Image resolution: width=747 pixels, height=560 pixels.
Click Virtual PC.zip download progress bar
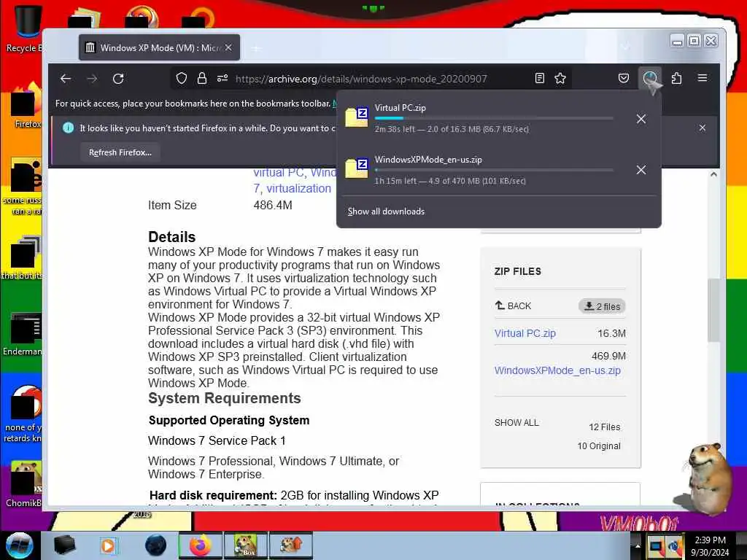click(494, 118)
